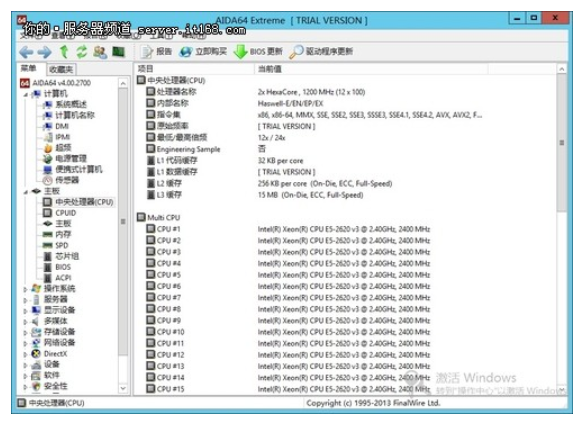
Task: Click the details pane scroll up arrow
Action: 562,69
